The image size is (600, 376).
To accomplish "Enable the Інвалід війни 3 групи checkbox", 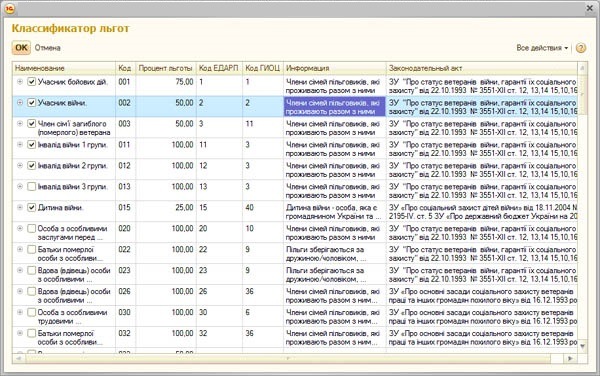I will click(x=32, y=186).
